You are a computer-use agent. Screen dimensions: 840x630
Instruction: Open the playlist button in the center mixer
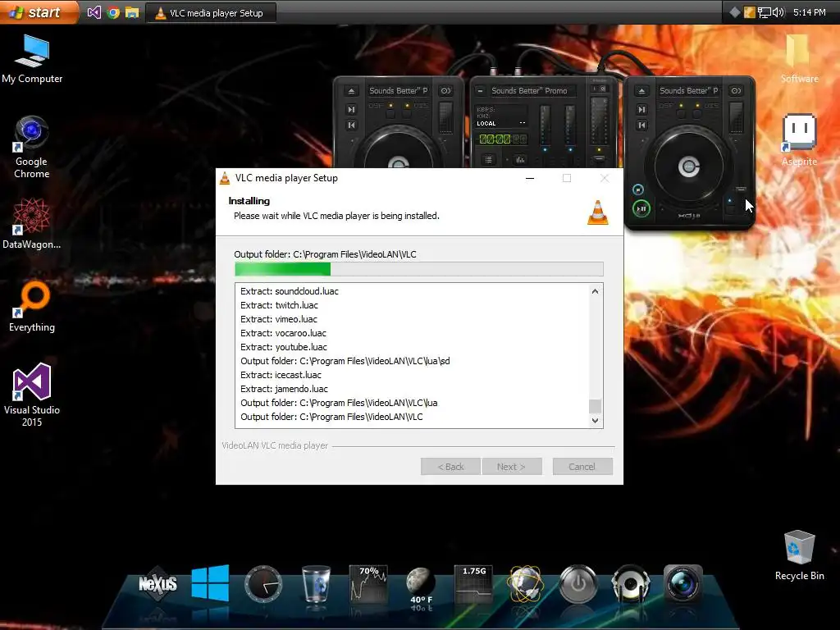coord(489,160)
